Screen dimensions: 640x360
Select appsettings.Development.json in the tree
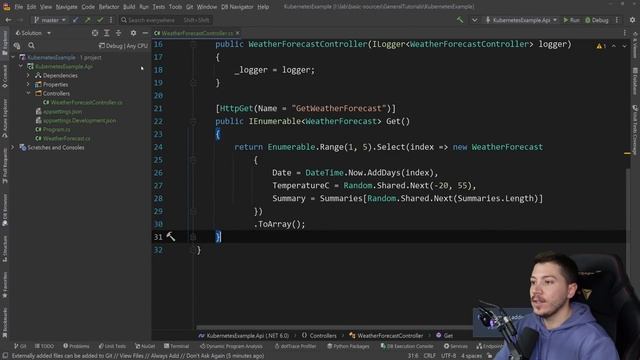click(80, 120)
